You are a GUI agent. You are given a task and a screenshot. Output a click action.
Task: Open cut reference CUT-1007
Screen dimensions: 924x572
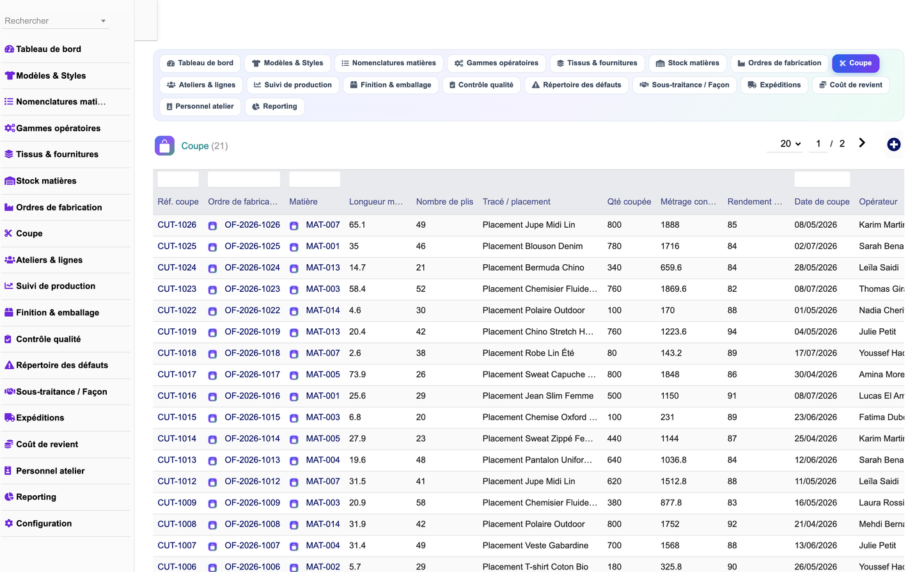point(177,546)
